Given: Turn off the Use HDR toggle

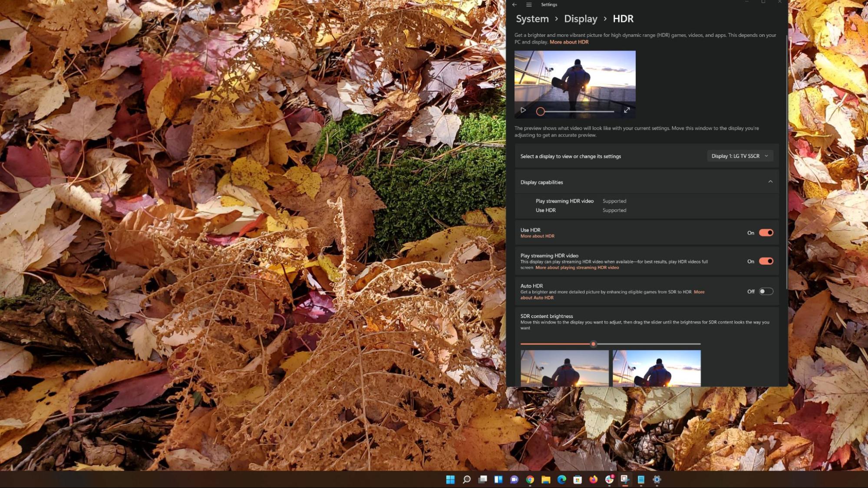Looking at the screenshot, I should coord(765,233).
